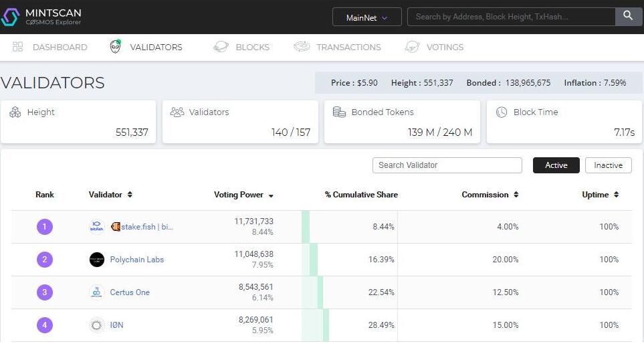Image resolution: width=644 pixels, height=356 pixels.
Task: Click commission 4.00% cell
Action: [x=508, y=226]
